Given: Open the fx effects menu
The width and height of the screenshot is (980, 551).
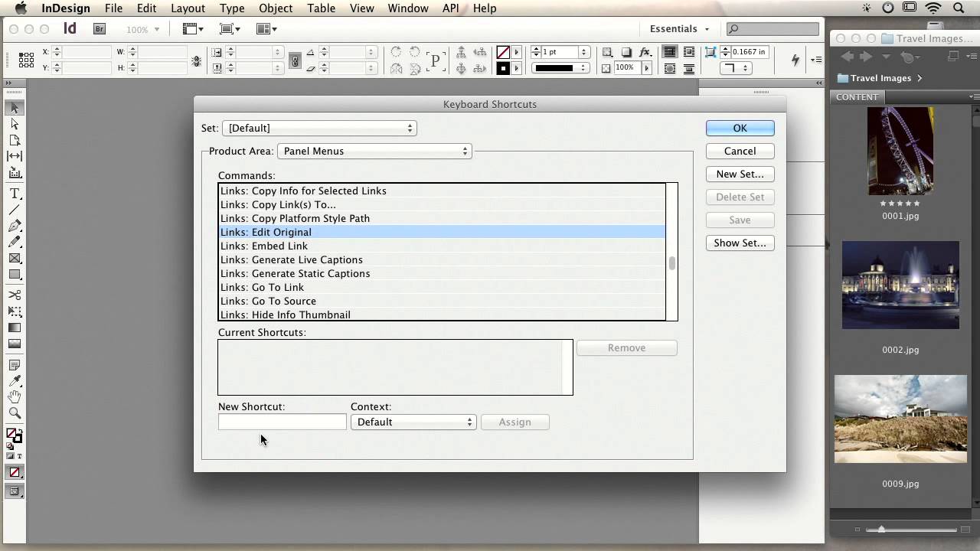Looking at the screenshot, I should pos(645,52).
